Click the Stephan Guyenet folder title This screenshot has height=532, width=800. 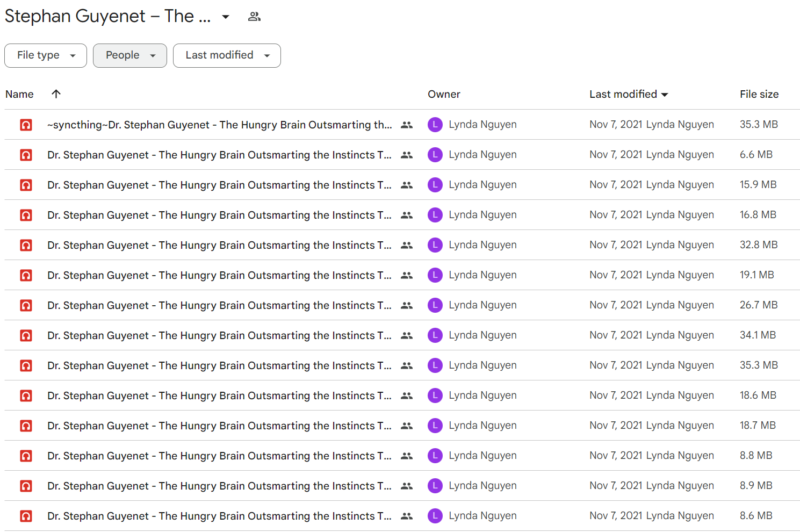click(107, 16)
